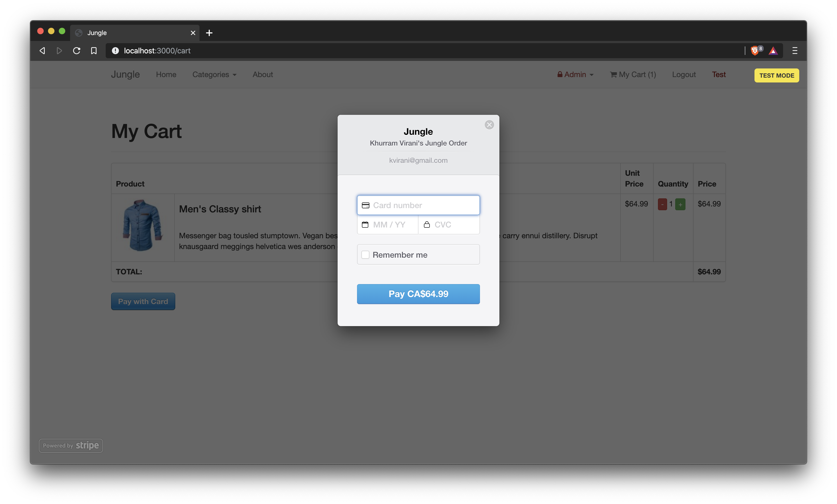The width and height of the screenshot is (837, 504).
Task: Close the Jungle browser tab
Action: pos(193,33)
